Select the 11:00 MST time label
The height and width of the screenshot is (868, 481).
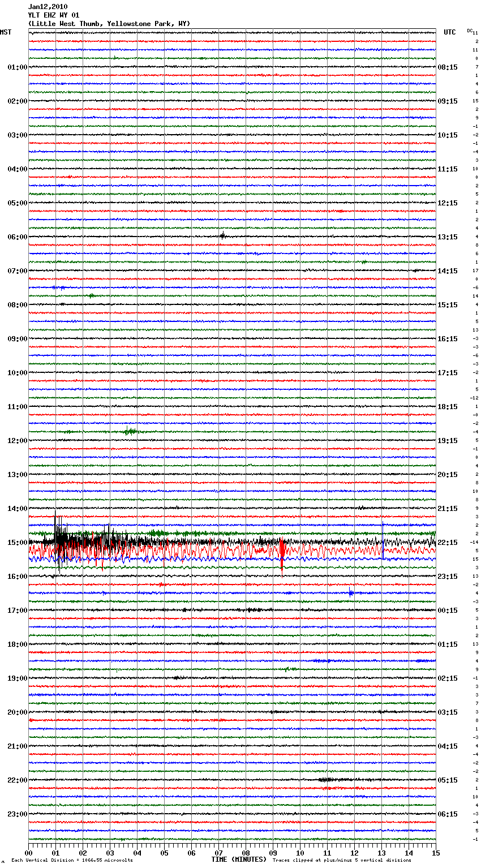[18, 407]
